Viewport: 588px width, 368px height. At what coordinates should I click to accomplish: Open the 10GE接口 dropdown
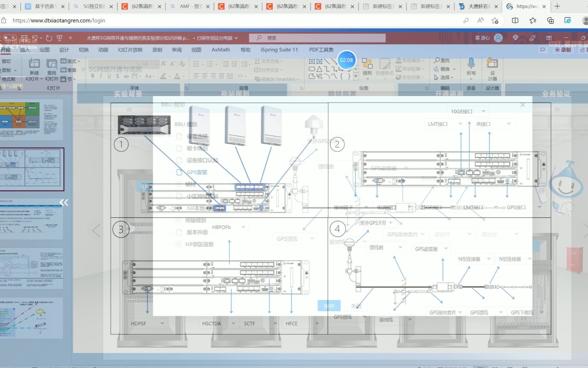click(468, 111)
